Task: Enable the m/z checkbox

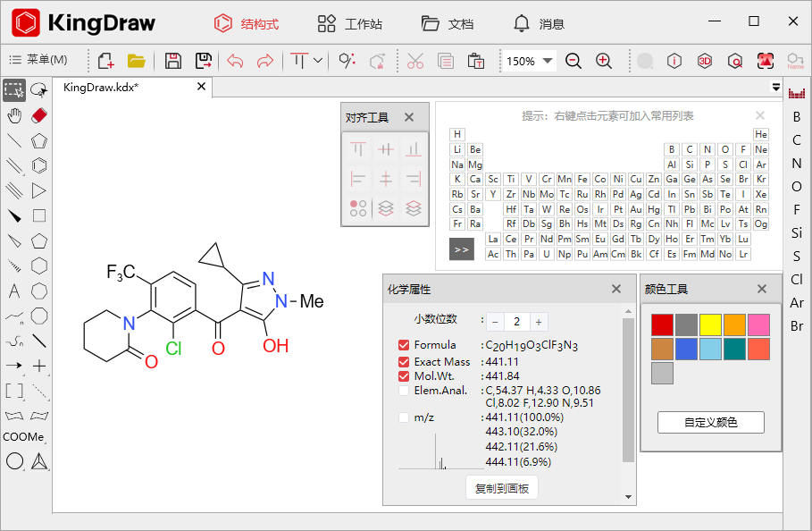Action: [405, 417]
